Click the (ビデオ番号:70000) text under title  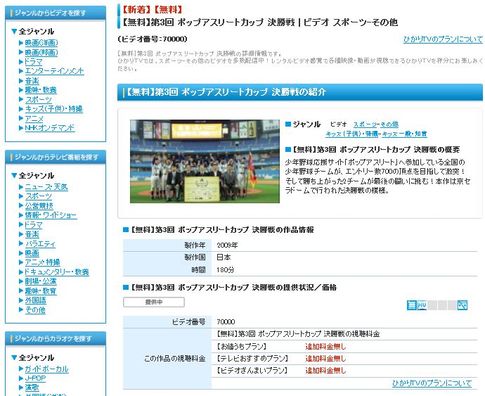[x=153, y=39]
